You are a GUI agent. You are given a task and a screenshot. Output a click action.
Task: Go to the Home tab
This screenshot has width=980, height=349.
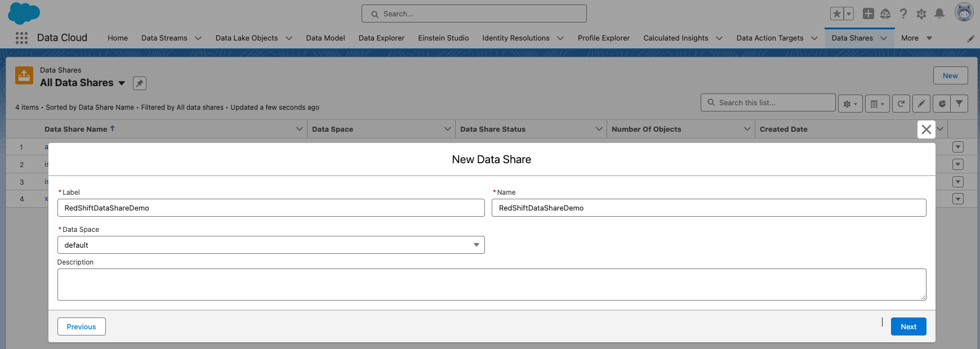118,38
